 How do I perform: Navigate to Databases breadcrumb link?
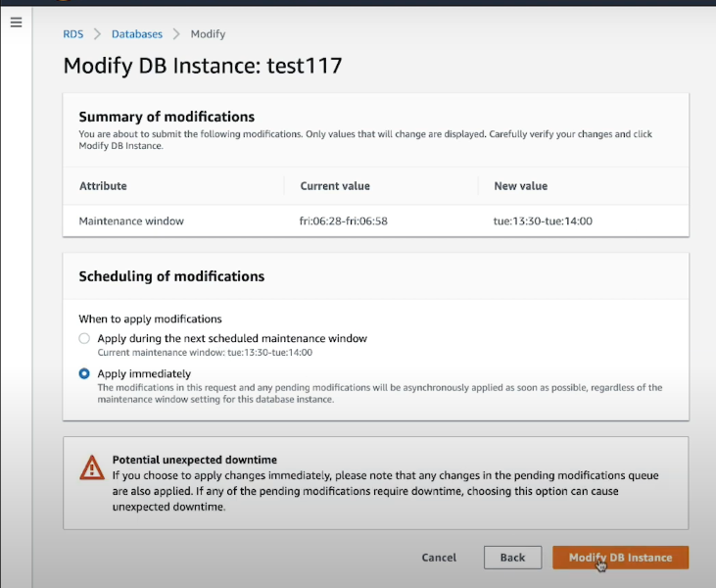[x=137, y=34]
